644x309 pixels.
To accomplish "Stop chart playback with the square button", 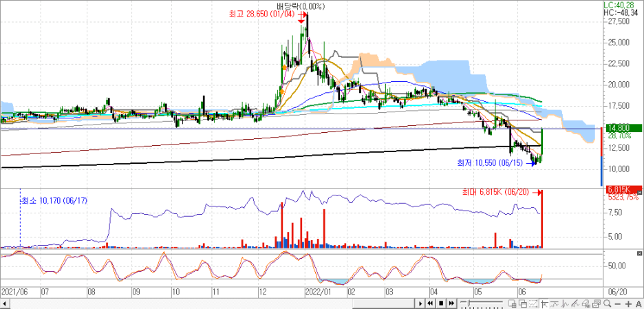I will coord(441,303).
